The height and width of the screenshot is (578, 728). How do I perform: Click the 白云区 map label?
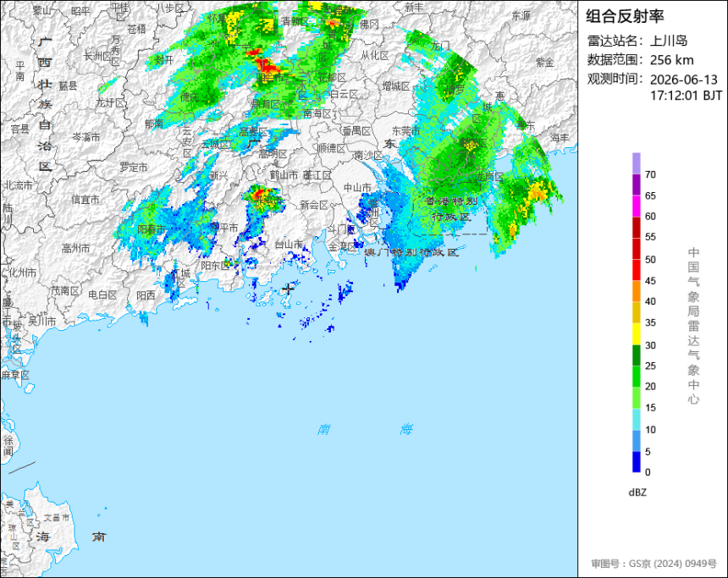(x=344, y=94)
